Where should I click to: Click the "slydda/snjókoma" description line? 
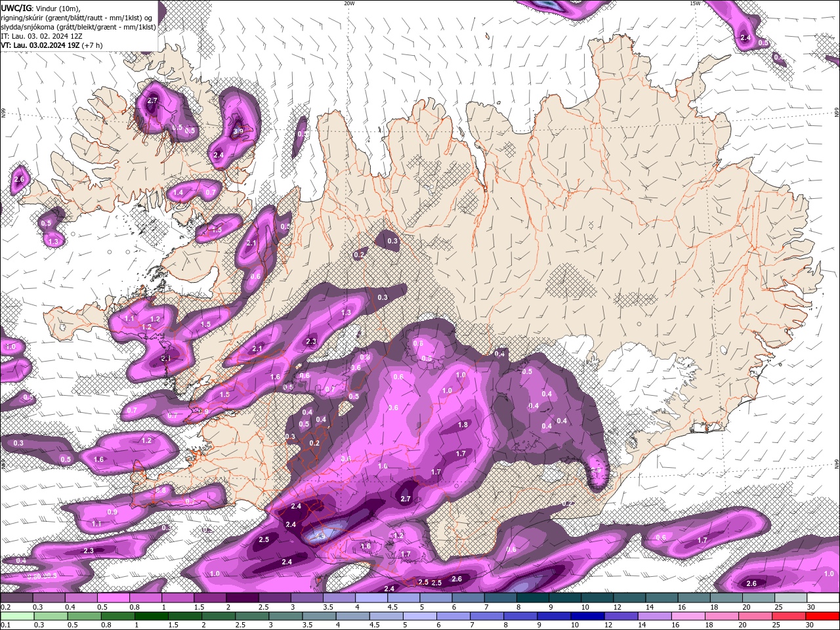pyautogui.click(x=78, y=27)
